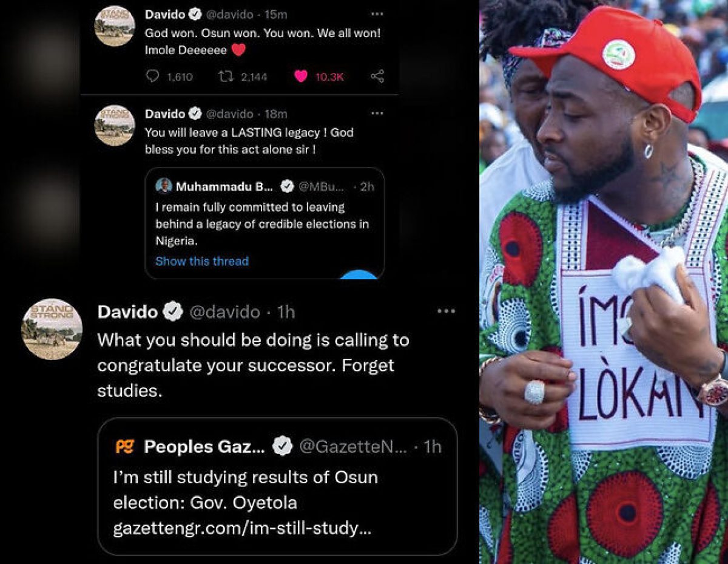
Task: Click Davido's avatar on the 18m tweet
Action: [115, 125]
